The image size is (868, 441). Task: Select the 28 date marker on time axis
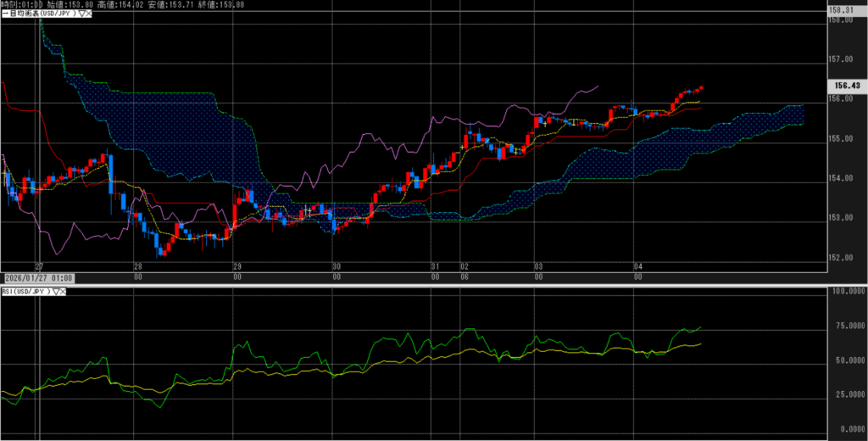137,265
